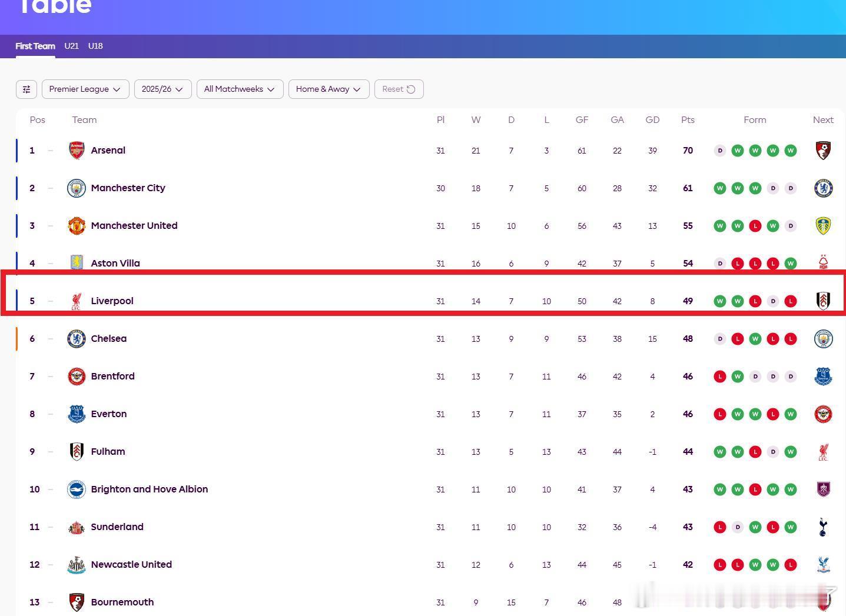Open the Sunderland team name link
Image resolution: width=846 pixels, height=616 pixels.
(x=117, y=527)
